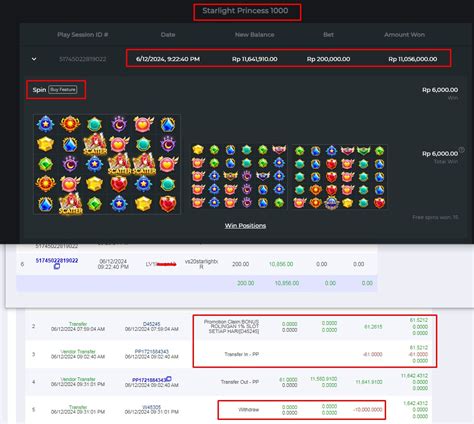
Task: Click the game code vs20starlightx R
Action: 201,264
